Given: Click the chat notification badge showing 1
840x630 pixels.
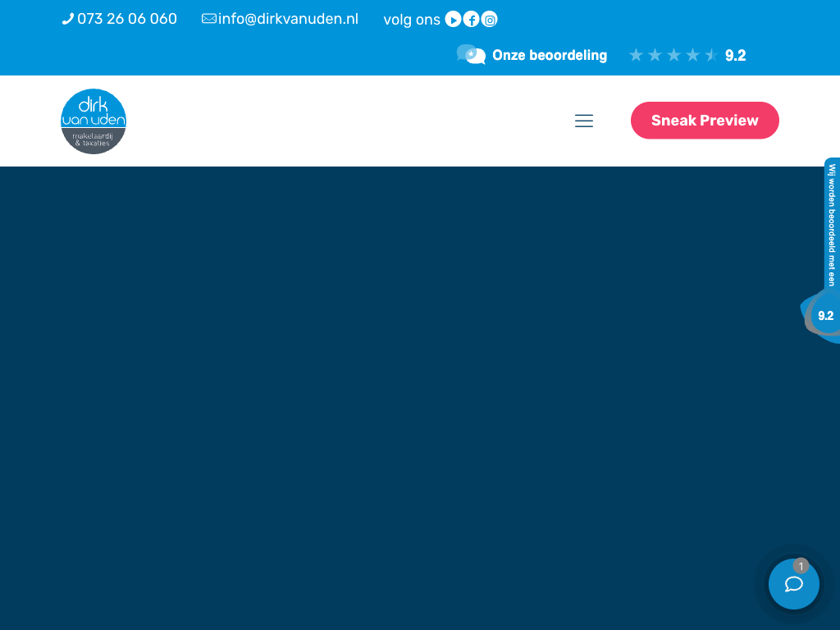Looking at the screenshot, I should click(801, 565).
